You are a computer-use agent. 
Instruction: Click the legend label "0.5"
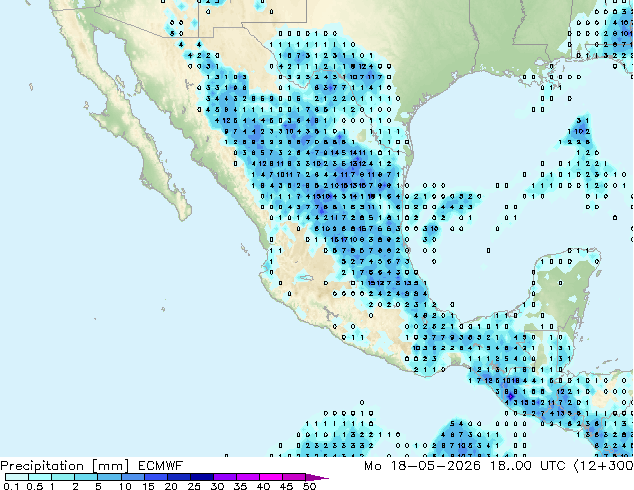[35, 486]
